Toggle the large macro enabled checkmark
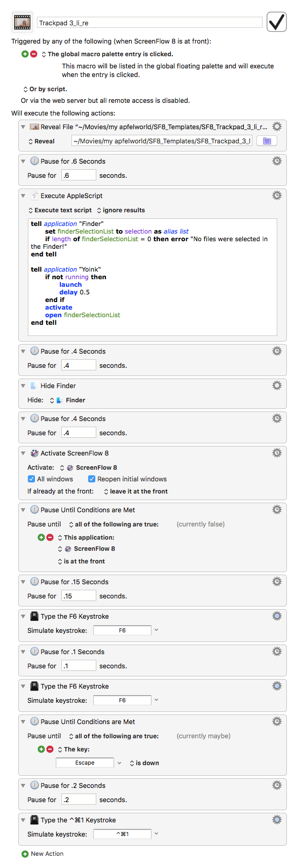 [277, 22]
